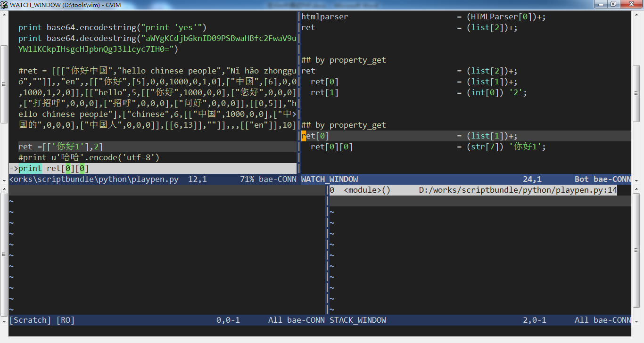
Task: Click the line ret =[['你好1'],2]
Action: point(60,147)
